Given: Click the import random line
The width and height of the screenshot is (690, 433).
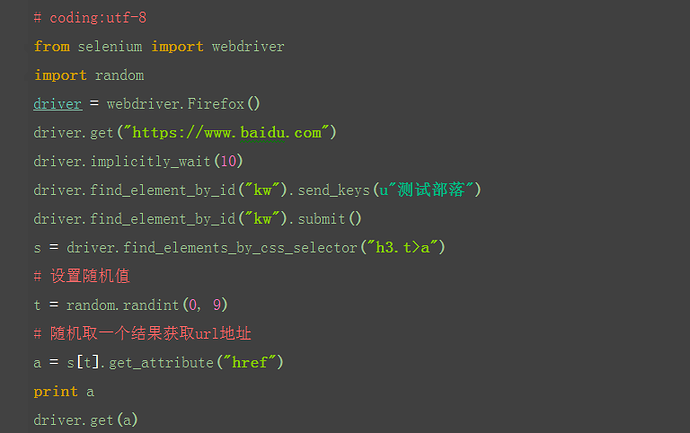Looking at the screenshot, I should coord(89,75).
